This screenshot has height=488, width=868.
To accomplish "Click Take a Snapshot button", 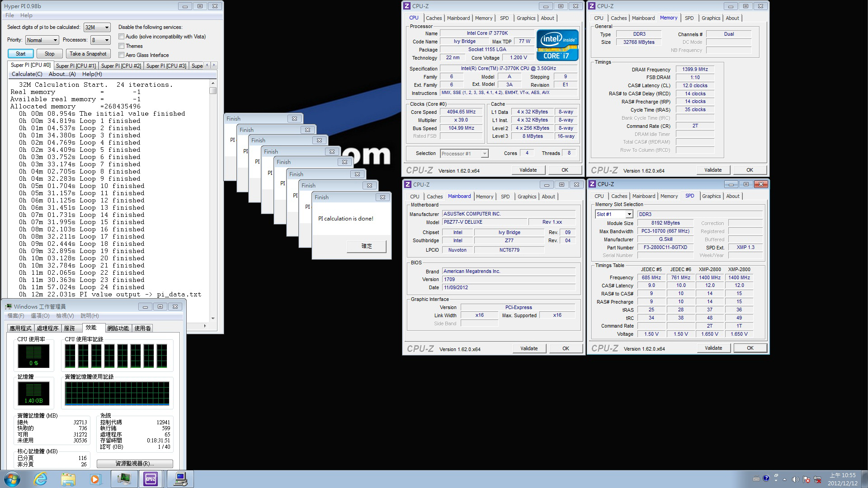I will coord(88,54).
